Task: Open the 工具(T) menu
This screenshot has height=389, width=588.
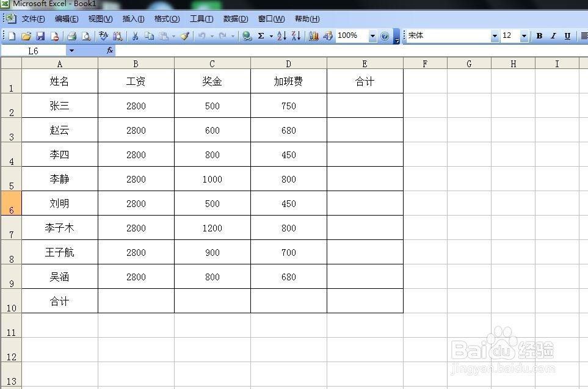Action: click(x=201, y=19)
